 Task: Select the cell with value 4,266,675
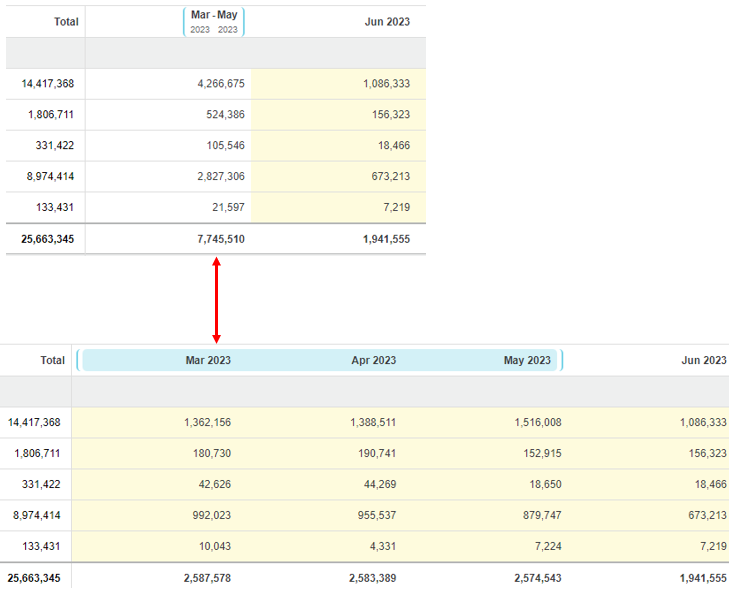click(x=220, y=84)
